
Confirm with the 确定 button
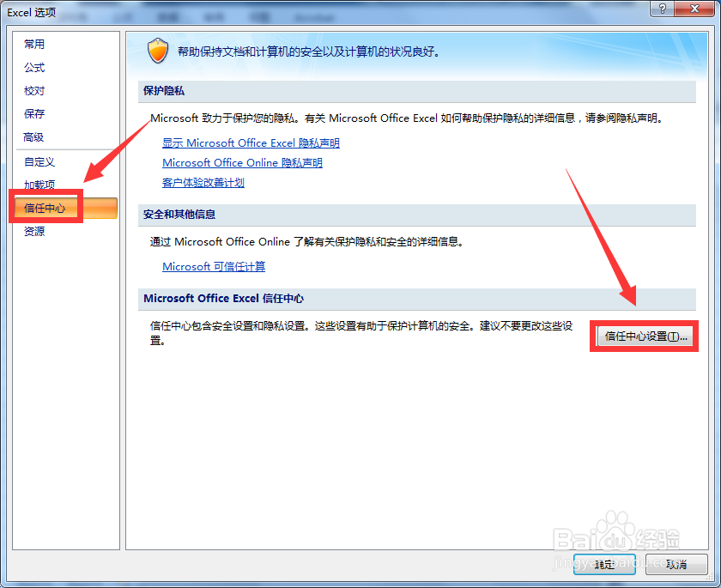604,564
